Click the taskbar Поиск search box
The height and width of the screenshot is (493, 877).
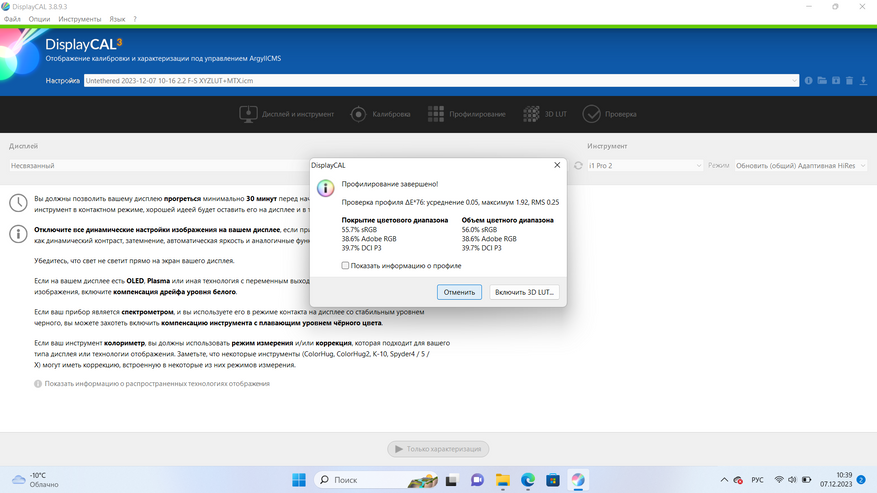pyautogui.click(x=377, y=480)
